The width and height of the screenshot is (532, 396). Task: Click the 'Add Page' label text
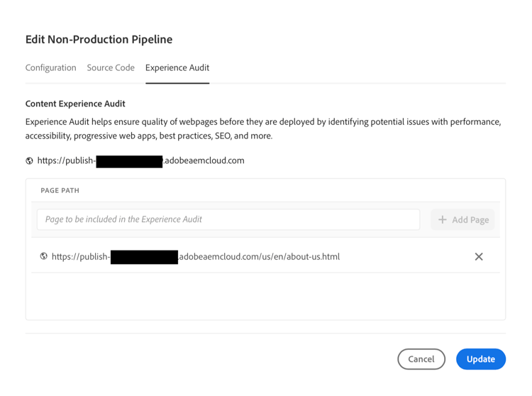[x=470, y=220]
